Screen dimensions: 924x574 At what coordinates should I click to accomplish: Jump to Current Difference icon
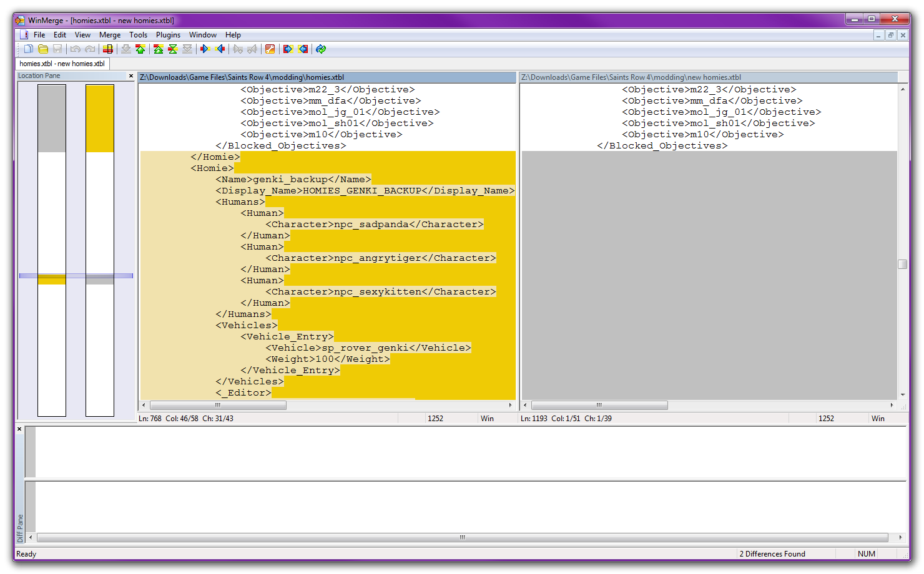173,49
